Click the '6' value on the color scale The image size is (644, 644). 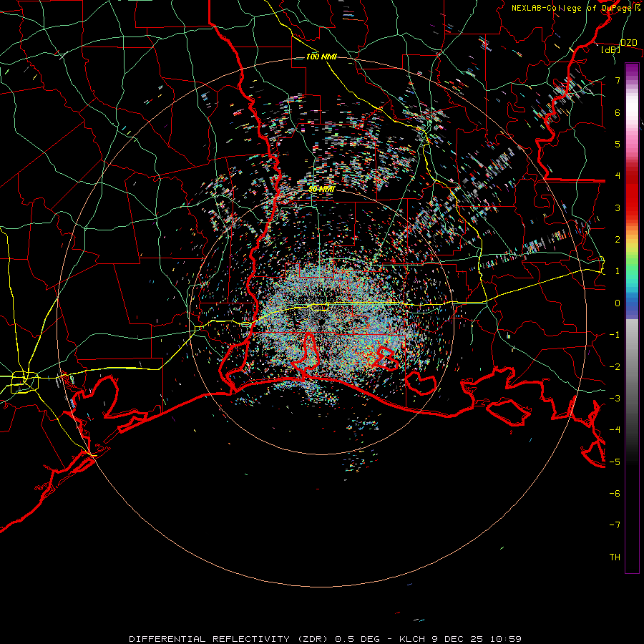pos(618,112)
